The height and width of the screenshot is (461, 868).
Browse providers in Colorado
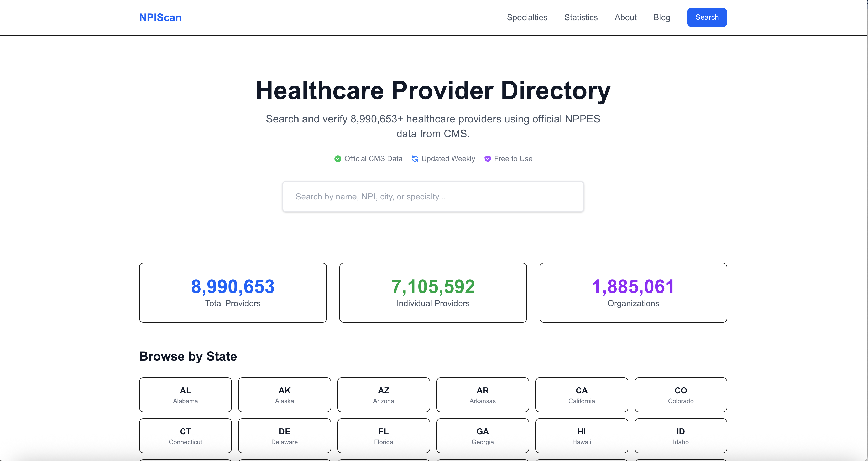[x=680, y=395]
